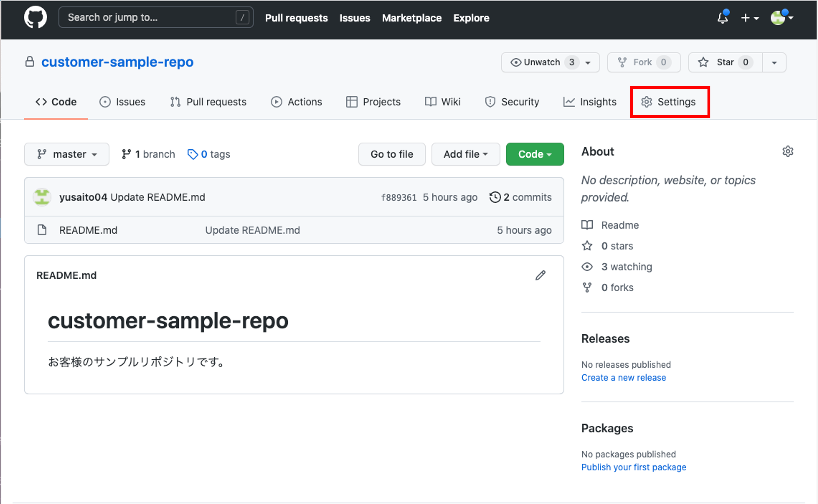The image size is (818, 504).
Task: Open the Packages heading link
Action: (607, 428)
